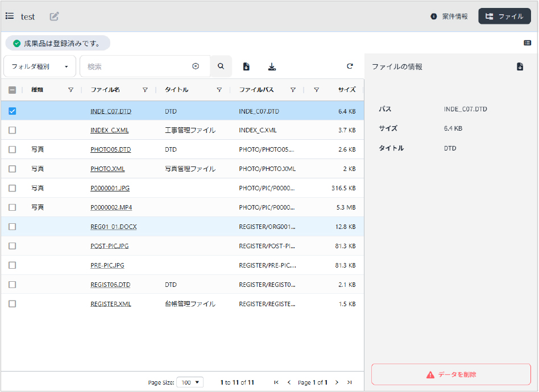Go to the first page
Image resolution: width=539 pixels, height=392 pixels.
(x=276, y=382)
